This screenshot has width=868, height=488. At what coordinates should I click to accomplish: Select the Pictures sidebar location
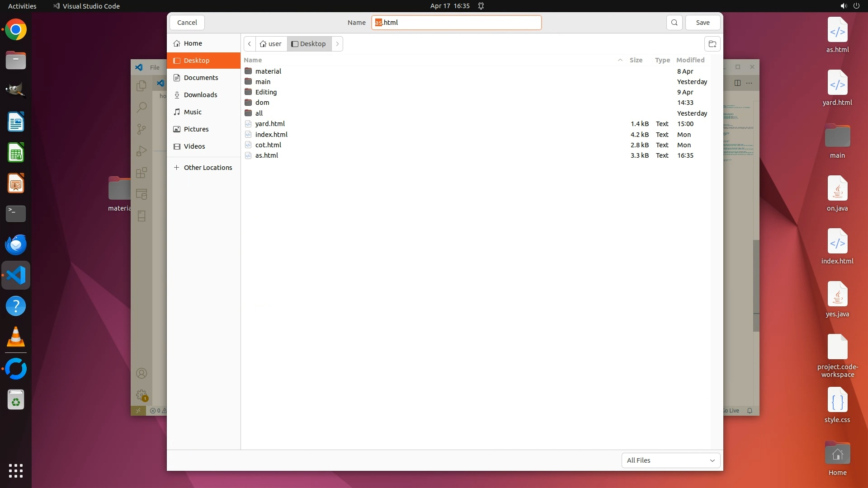click(x=196, y=129)
